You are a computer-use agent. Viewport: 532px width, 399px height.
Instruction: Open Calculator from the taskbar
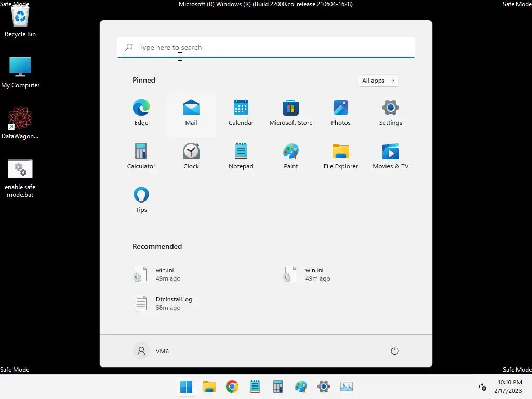click(x=278, y=387)
